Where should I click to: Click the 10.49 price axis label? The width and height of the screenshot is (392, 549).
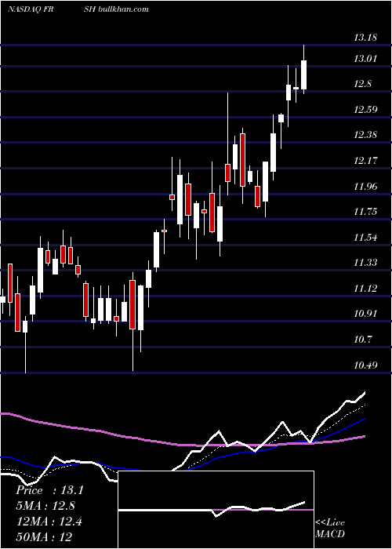pos(365,365)
